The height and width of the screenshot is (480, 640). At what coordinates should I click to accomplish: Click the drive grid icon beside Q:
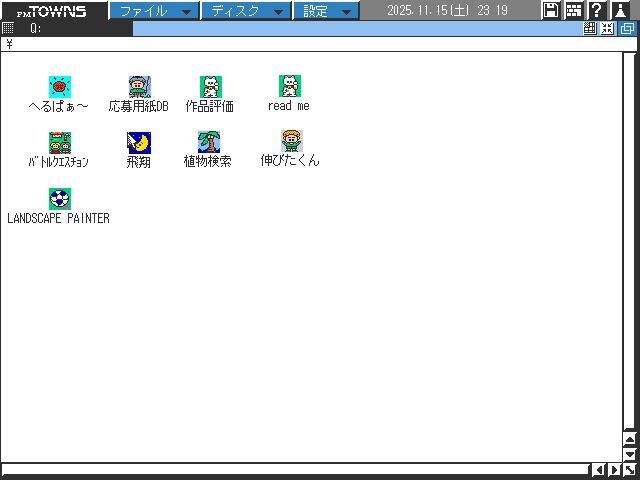tap(8, 28)
